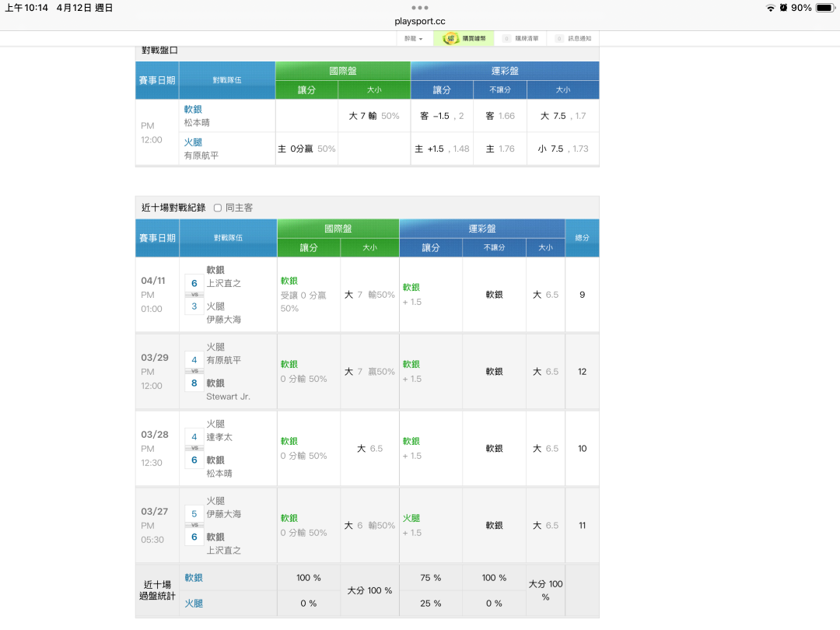The height and width of the screenshot is (630, 840).
Task: Click 火腿 +1.5 cell in 03/27 row
Action: (x=431, y=526)
